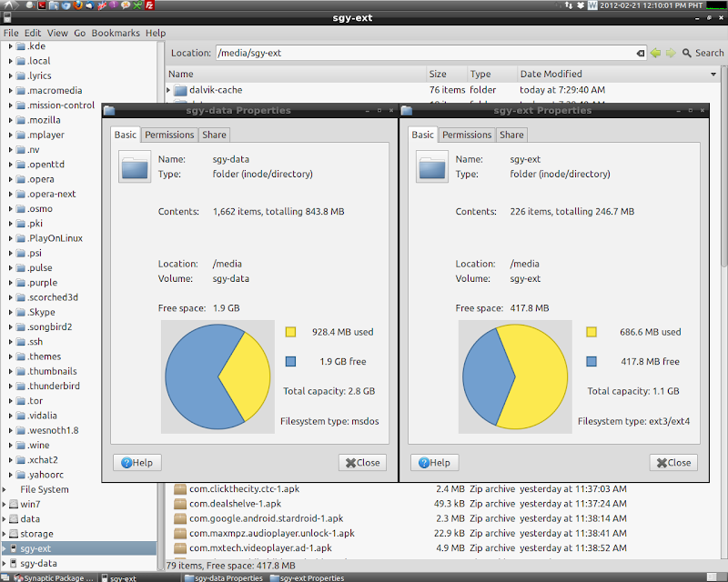728x582 pixels.
Task: Switch to Permissions tab in sgy-data Properties
Action: click(x=169, y=135)
